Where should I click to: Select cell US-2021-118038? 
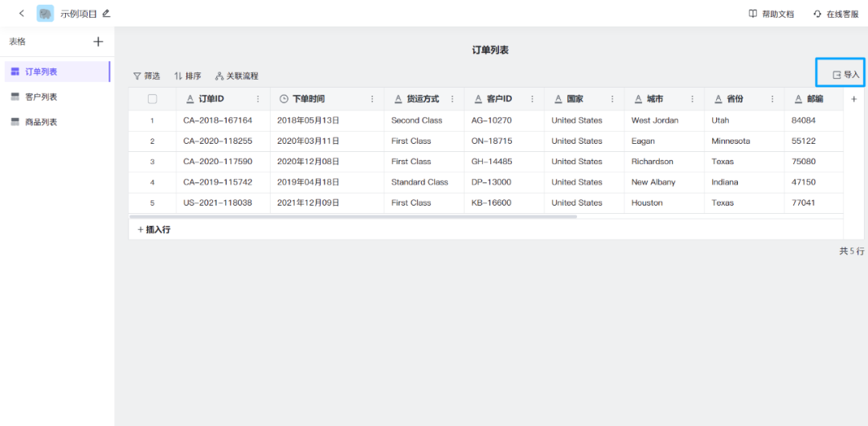223,203
